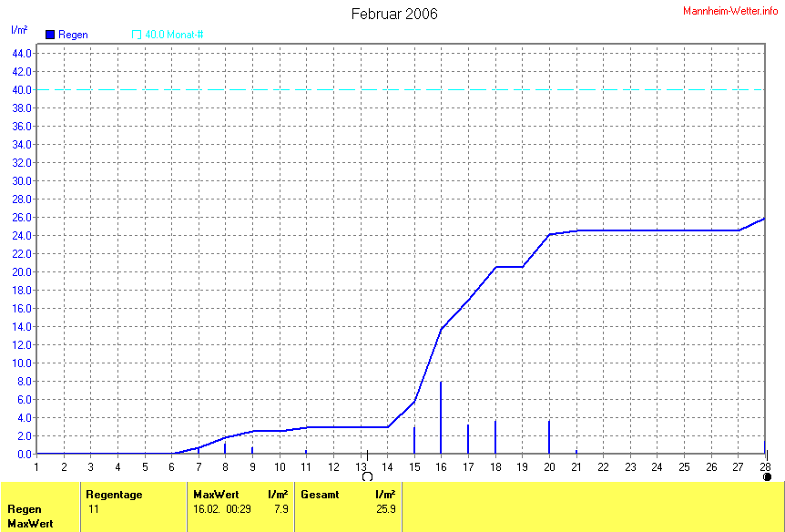785x532 pixels.
Task: Select the rain bar at day 18
Action: [x=495, y=437]
